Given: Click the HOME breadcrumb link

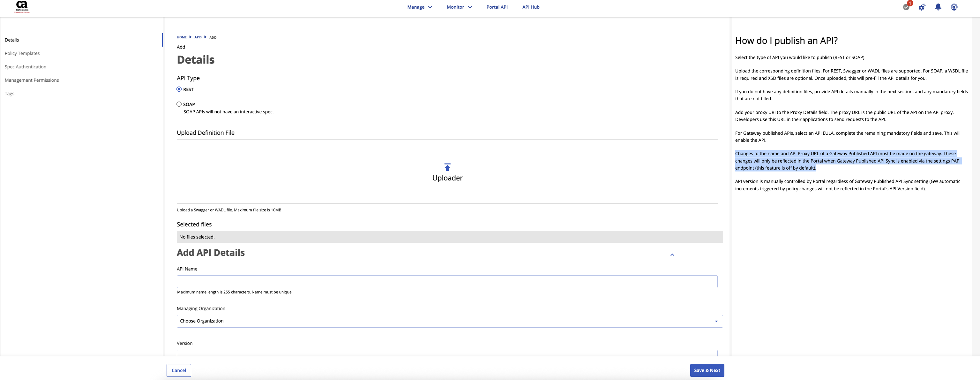Looking at the screenshot, I should point(182,37).
